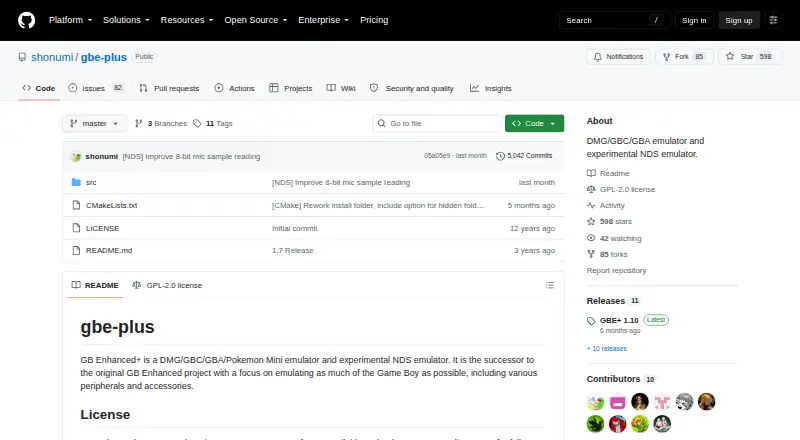Open shonumi owner link
Image resolution: width=800 pixels, height=440 pixels.
point(52,57)
